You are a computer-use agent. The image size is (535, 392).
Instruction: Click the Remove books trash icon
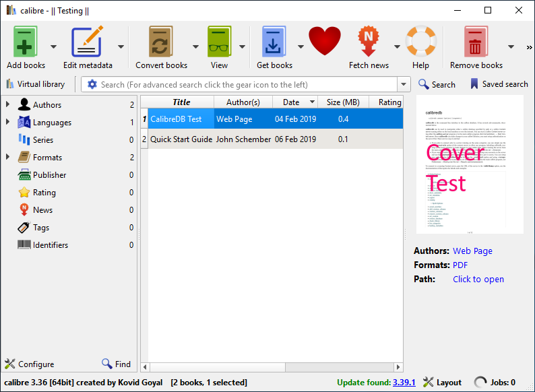pos(475,42)
